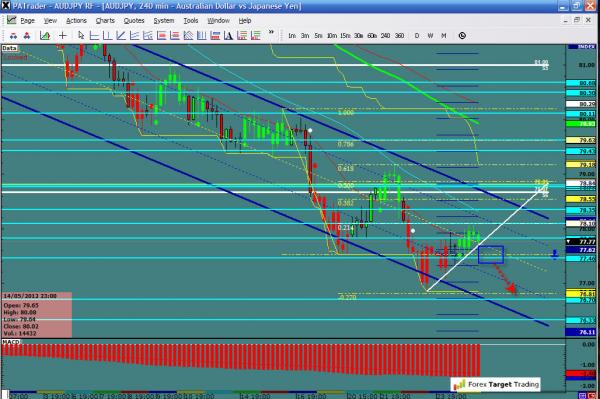Select the diagonal trend line tool
600x399 pixels.
(121, 36)
